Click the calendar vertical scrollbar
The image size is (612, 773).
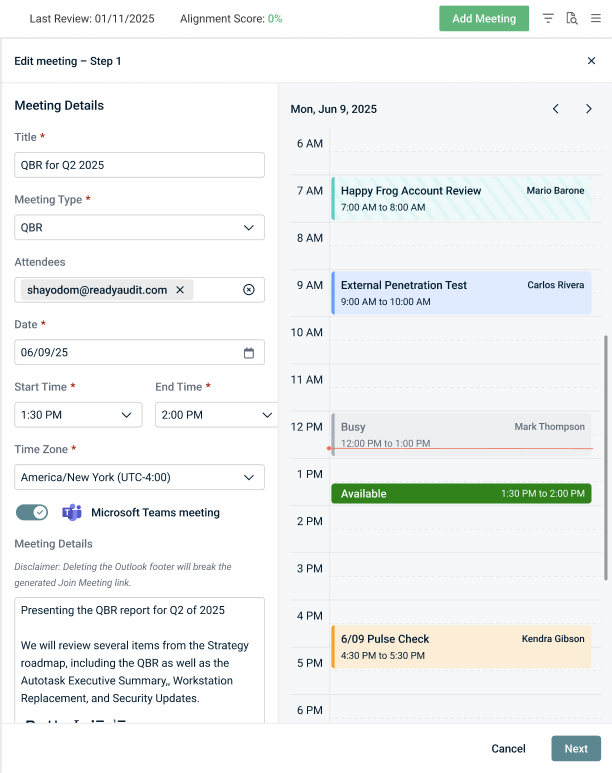coord(605,457)
